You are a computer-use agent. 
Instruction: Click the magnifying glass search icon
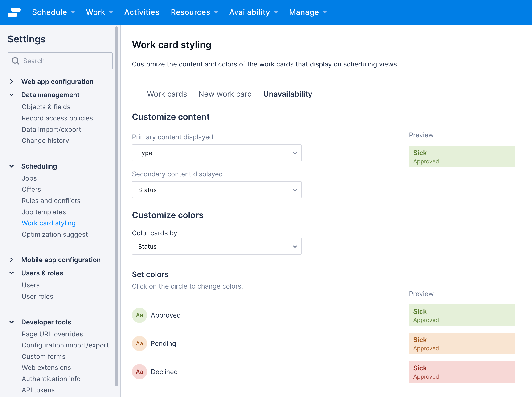pos(16,61)
